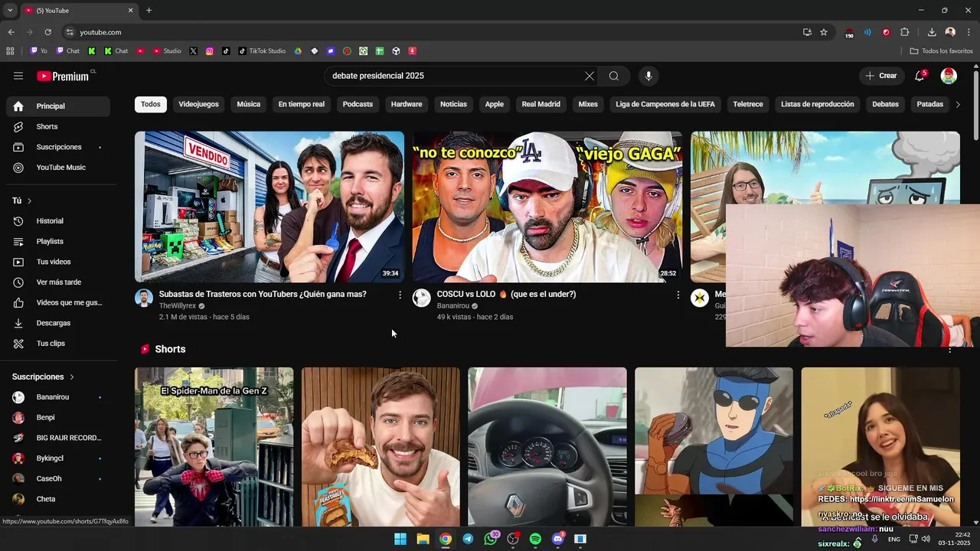Expand the Suscripciones section header
The width and height of the screenshot is (980, 551).
[x=43, y=377]
